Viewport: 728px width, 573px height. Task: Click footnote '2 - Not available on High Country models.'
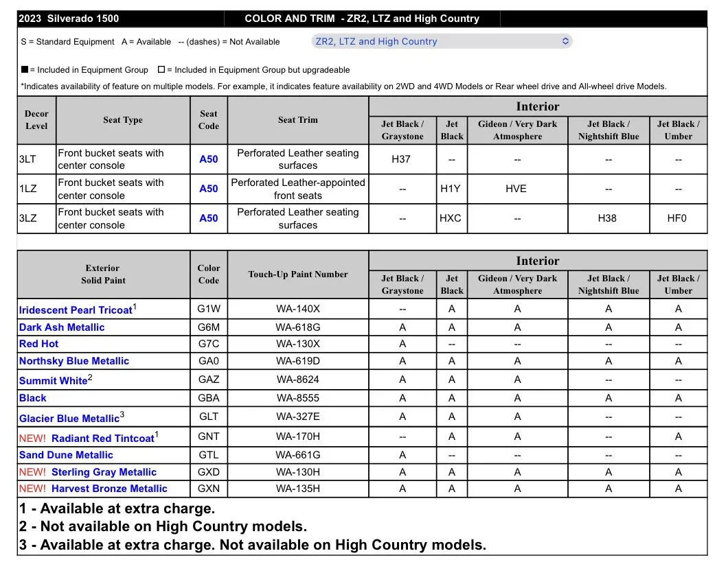point(163,526)
